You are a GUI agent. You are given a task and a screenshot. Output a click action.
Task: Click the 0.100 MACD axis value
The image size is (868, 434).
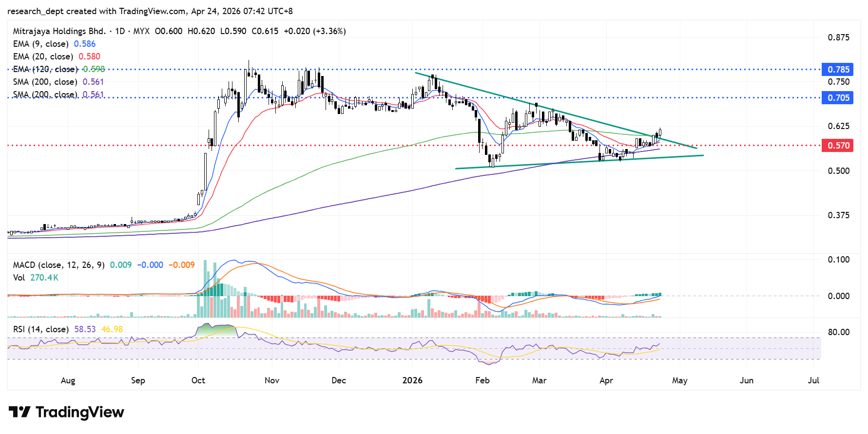[838, 260]
